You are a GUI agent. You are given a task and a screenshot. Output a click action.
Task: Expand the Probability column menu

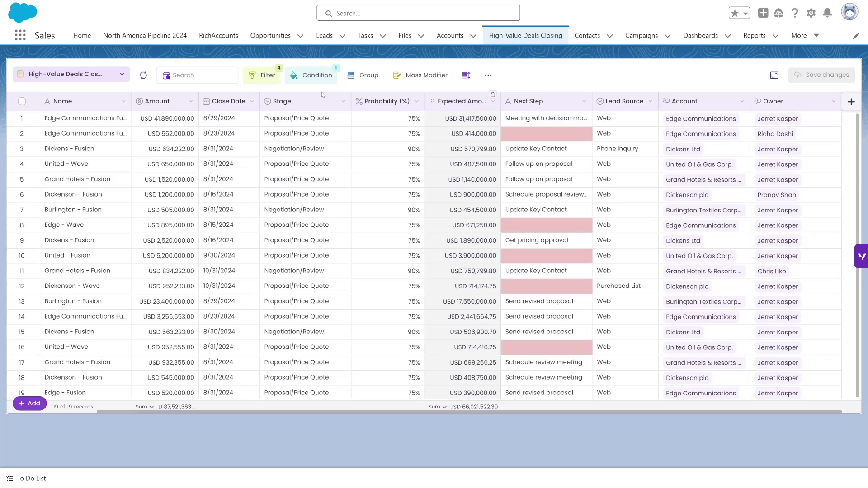coord(417,101)
